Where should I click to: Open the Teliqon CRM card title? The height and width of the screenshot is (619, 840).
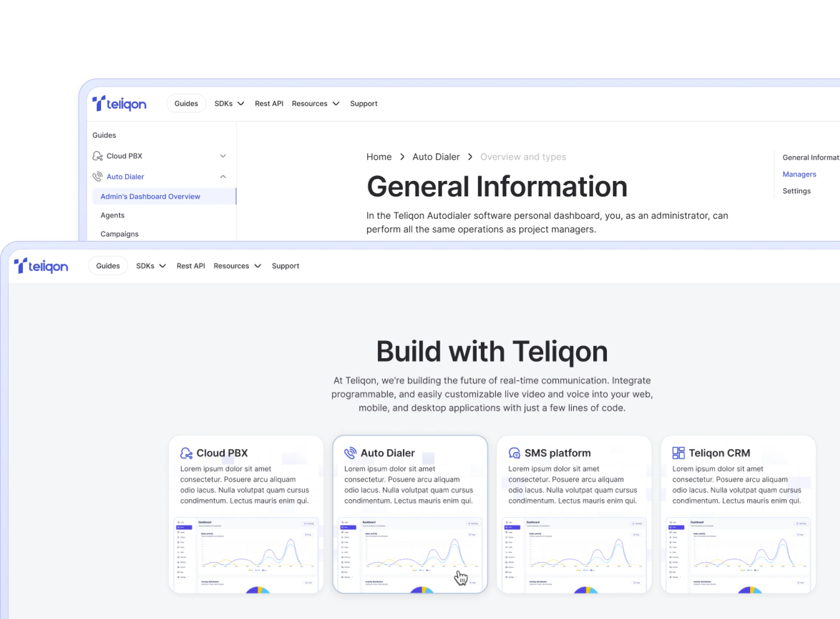(719, 453)
